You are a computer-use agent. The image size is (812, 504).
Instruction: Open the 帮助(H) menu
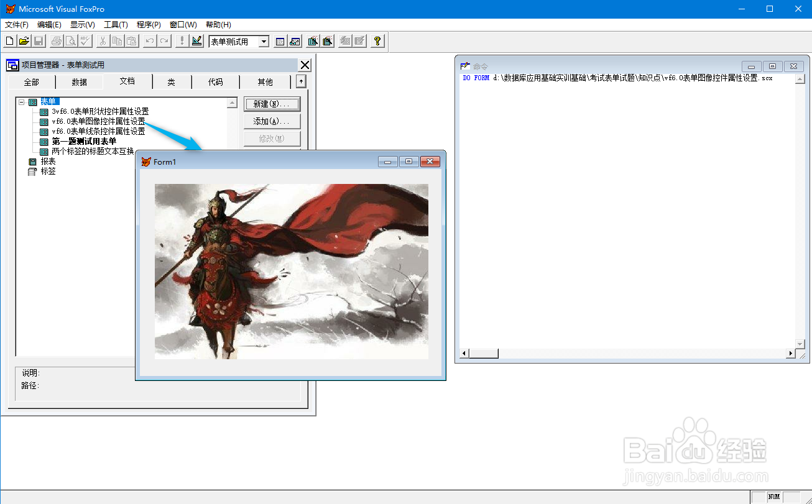218,25
